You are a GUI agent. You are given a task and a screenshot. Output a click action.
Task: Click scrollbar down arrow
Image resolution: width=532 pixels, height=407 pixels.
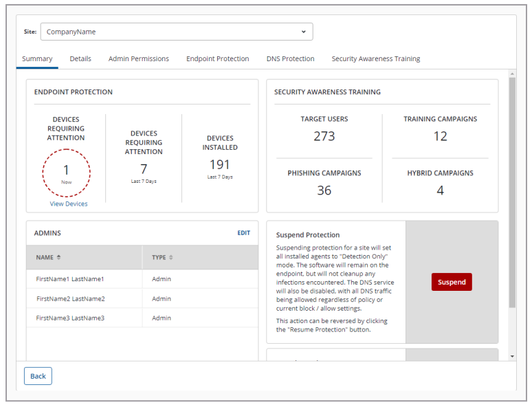512,356
